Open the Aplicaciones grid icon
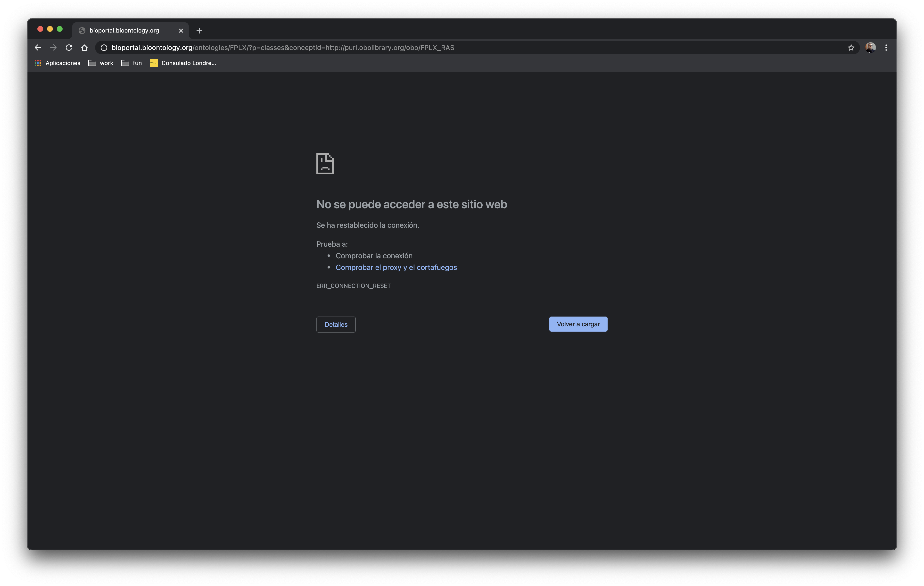 click(x=38, y=63)
